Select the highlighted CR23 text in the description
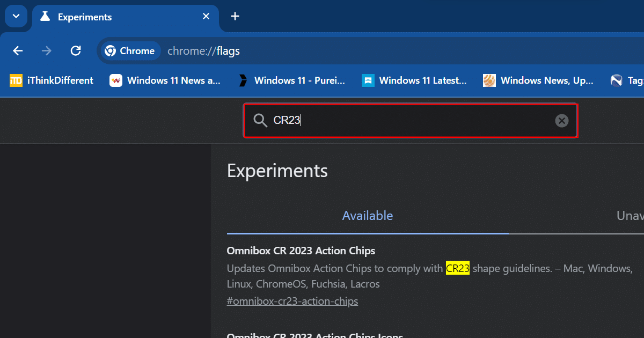 pyautogui.click(x=457, y=268)
